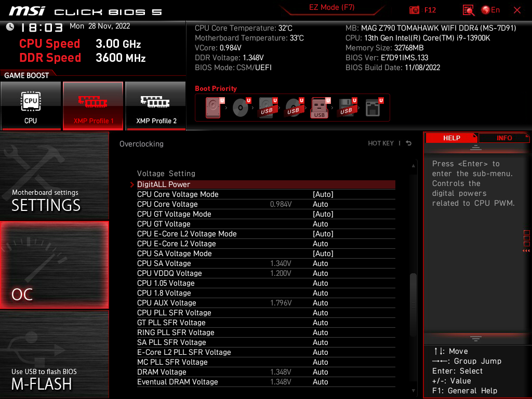Enable XMP Profile 2
The width and height of the screenshot is (532, 399).
(x=156, y=106)
